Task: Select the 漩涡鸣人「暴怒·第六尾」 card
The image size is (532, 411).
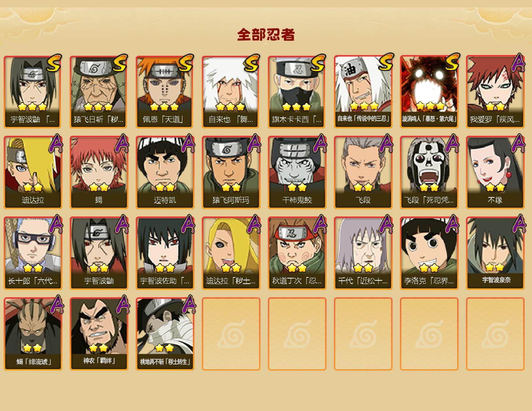Action: (429, 92)
